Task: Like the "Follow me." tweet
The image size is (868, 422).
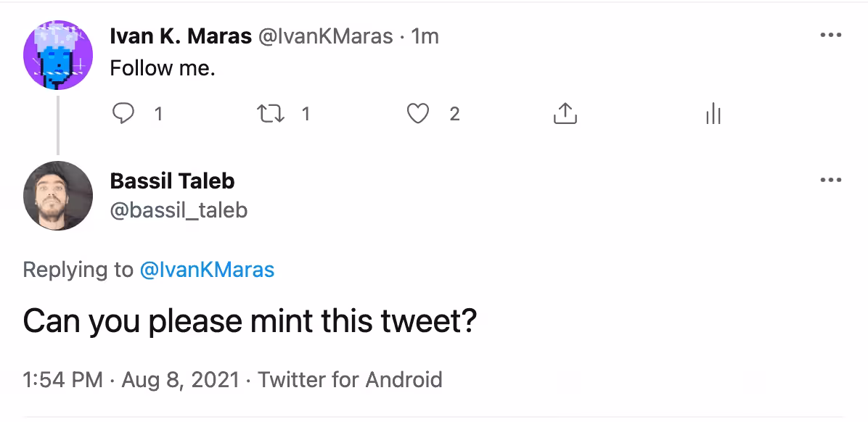Action: (418, 114)
